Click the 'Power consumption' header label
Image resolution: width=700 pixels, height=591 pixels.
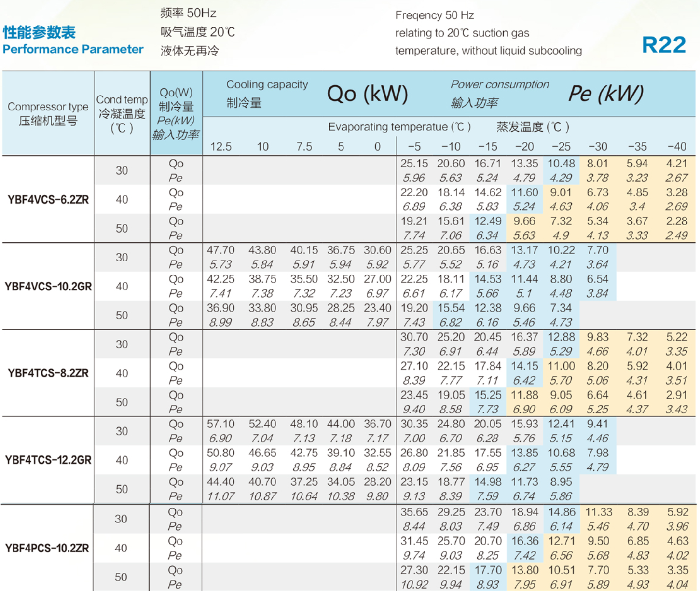pyautogui.click(x=500, y=84)
